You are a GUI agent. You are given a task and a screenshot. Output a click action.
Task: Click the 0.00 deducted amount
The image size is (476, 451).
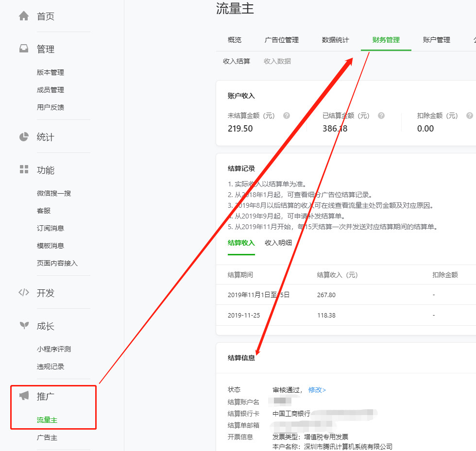[425, 129]
